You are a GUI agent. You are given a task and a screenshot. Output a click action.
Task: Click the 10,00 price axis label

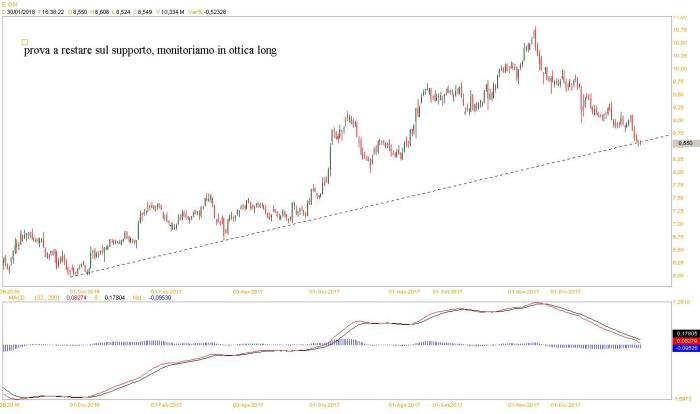click(680, 69)
